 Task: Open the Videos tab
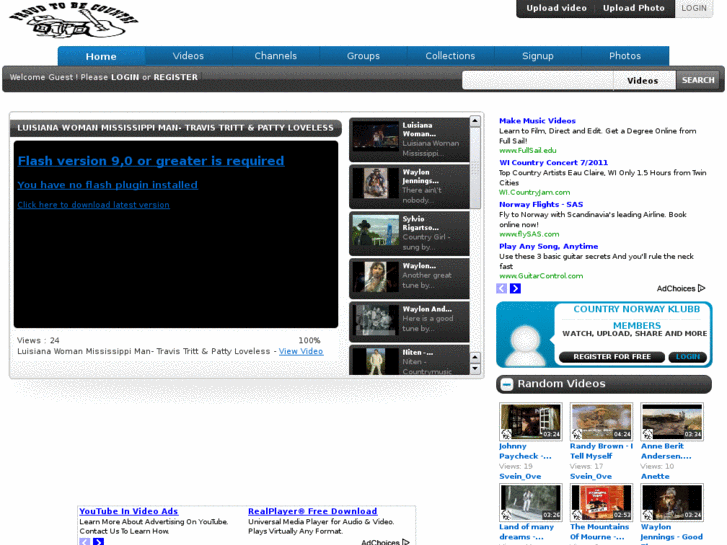tap(188, 56)
